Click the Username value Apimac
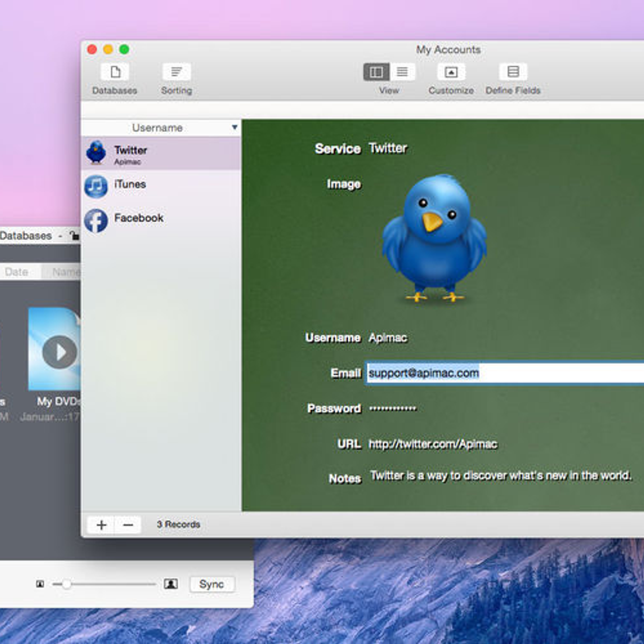The height and width of the screenshot is (644, 644). (x=388, y=338)
